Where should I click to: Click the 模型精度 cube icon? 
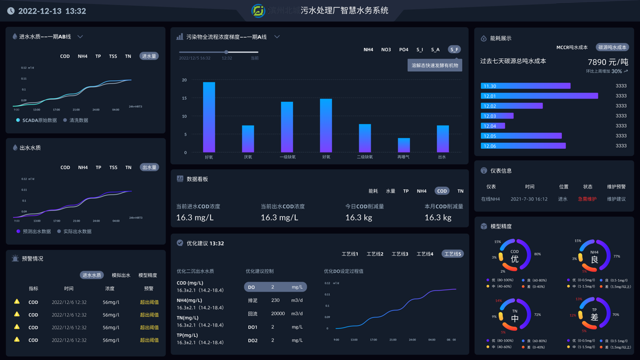tap(484, 226)
